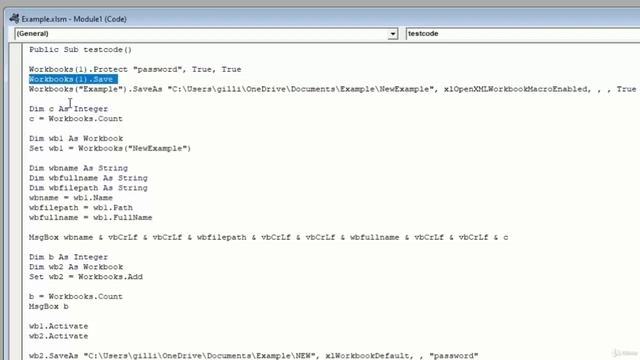Click the Set wb2 = Workbooks.Add line
The image size is (640, 360).
(x=86, y=277)
